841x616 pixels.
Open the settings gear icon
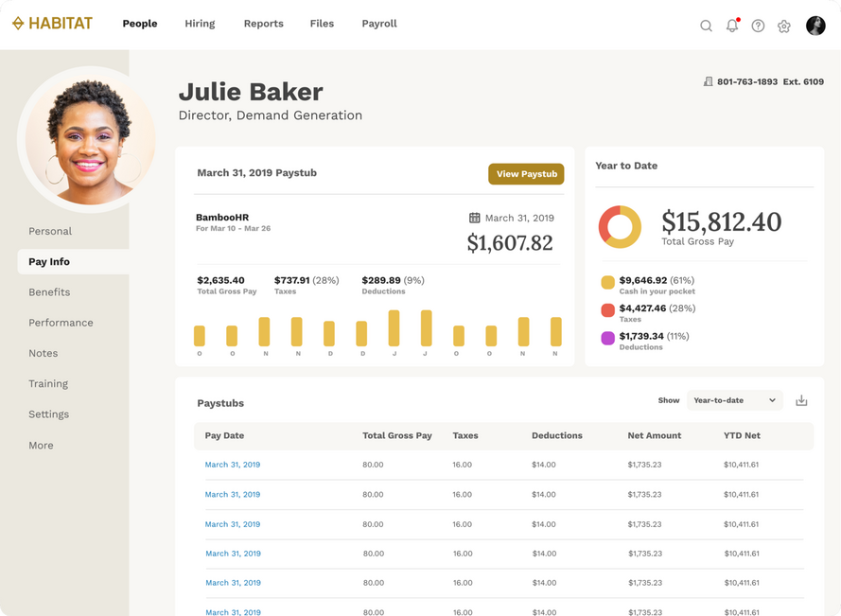(784, 26)
